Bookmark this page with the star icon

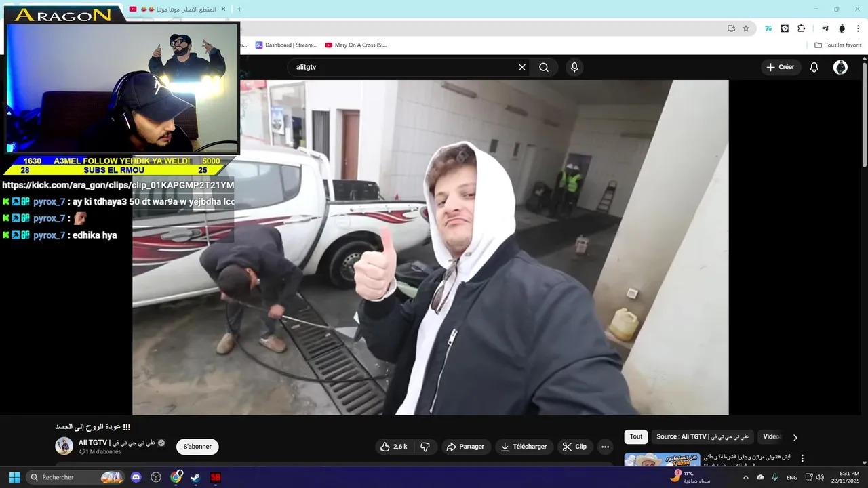click(x=746, y=28)
